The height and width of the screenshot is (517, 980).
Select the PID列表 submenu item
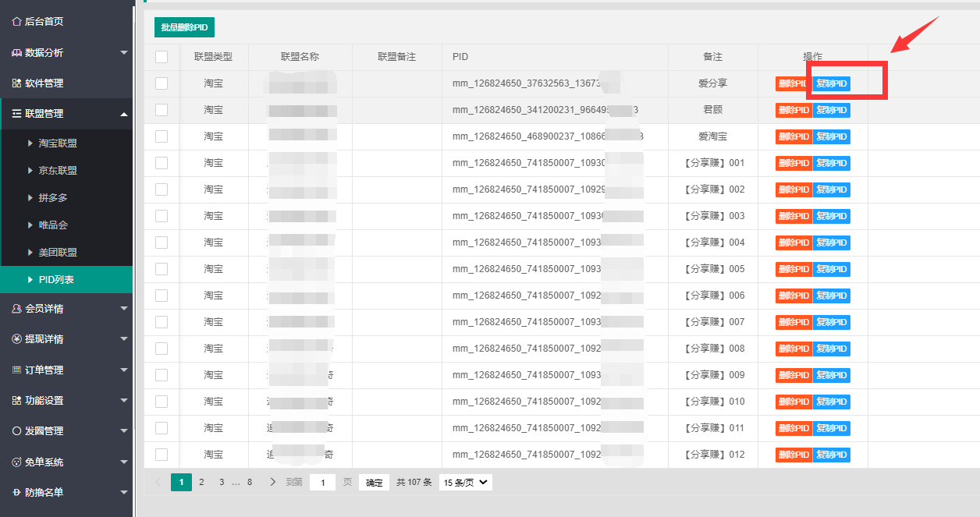(67, 280)
